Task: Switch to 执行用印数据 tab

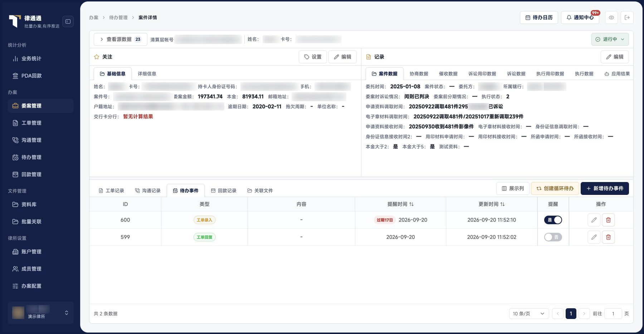Action: tap(550, 74)
